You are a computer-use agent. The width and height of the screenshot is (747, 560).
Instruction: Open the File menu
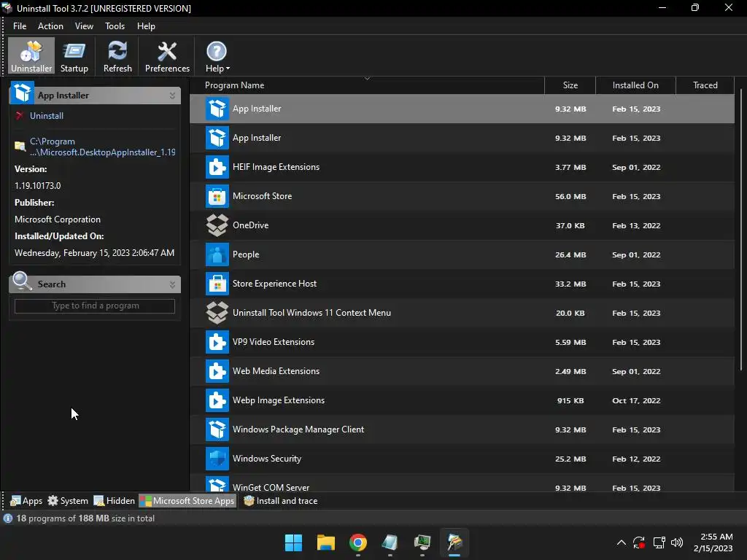[x=20, y=26]
